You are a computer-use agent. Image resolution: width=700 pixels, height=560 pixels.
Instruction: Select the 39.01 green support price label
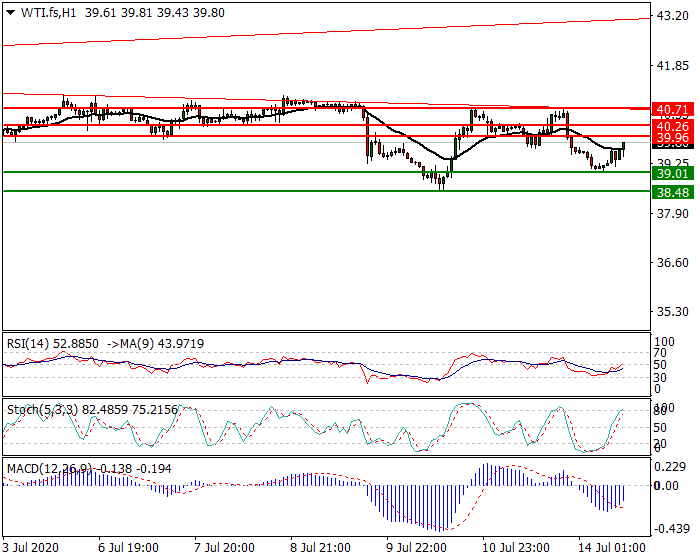click(673, 173)
